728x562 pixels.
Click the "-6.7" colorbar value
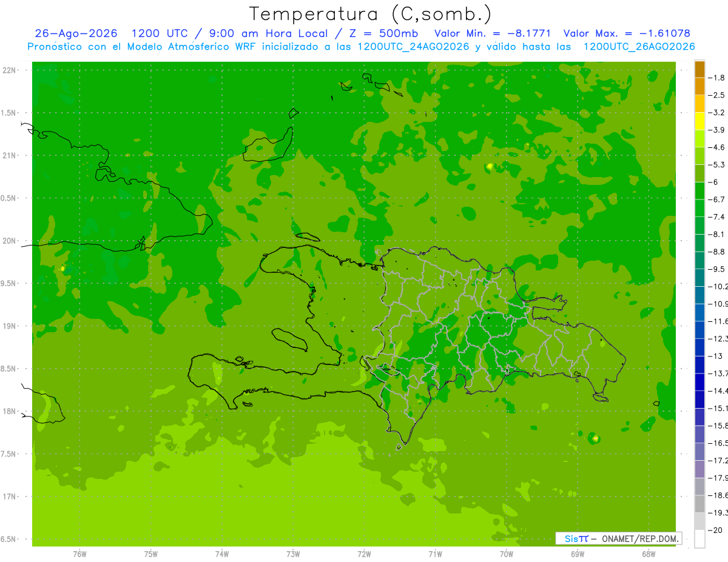coord(716,199)
